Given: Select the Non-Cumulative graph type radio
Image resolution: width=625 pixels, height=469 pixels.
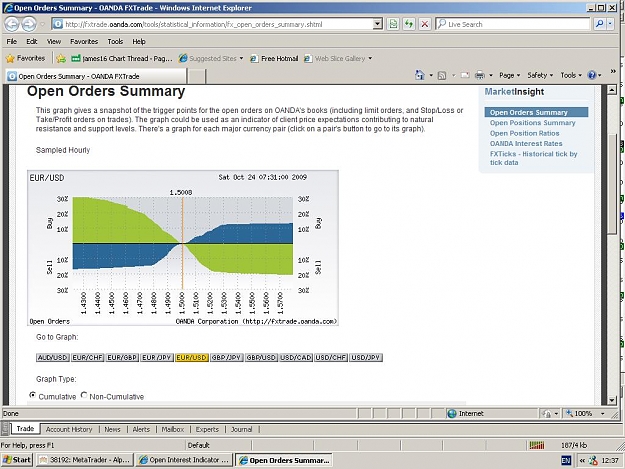Looking at the screenshot, I should click(x=84, y=395).
